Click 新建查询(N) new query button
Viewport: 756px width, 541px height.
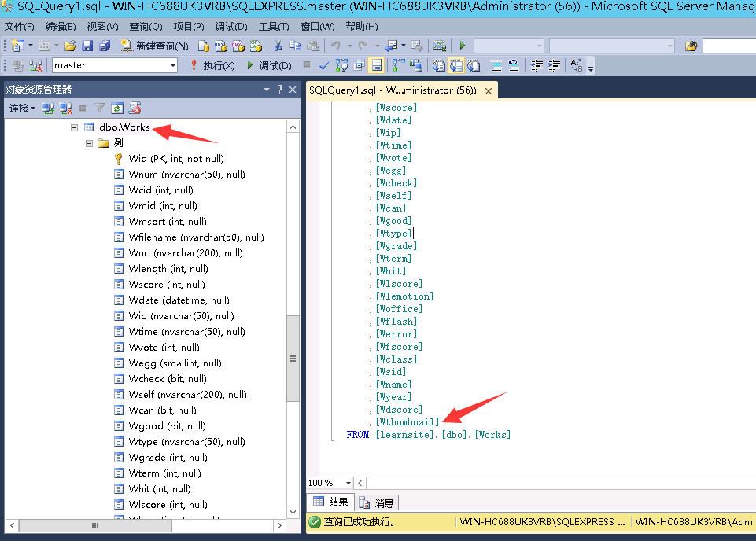[x=155, y=46]
